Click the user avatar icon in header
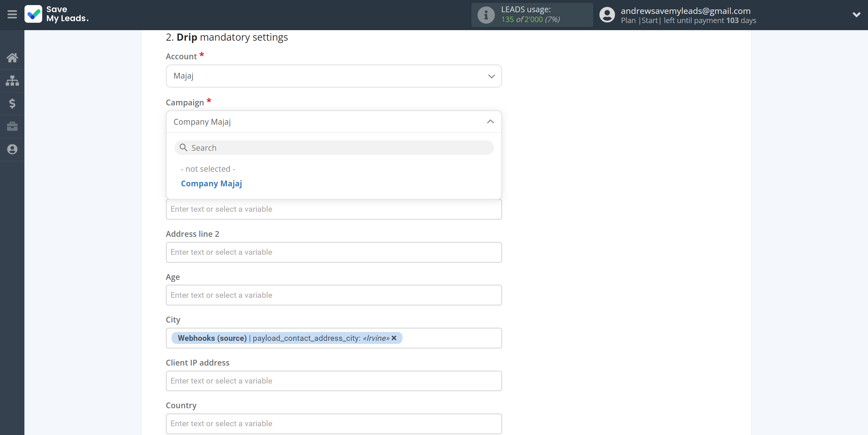Image resolution: width=868 pixels, height=435 pixels. (x=607, y=15)
